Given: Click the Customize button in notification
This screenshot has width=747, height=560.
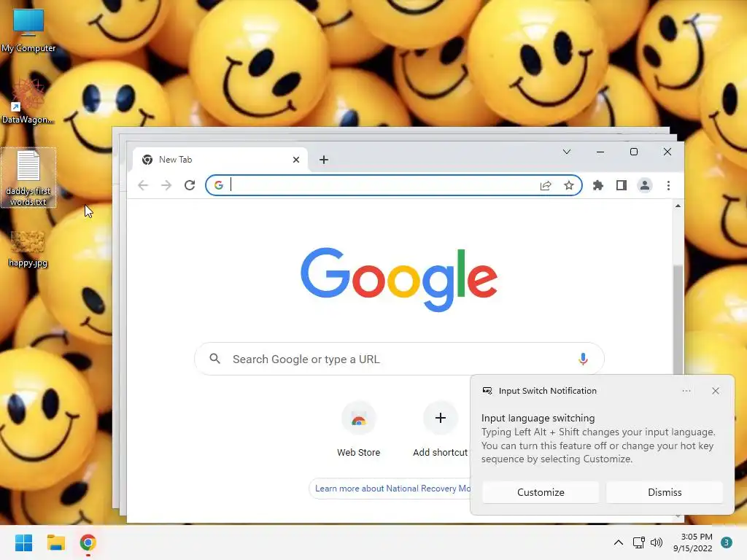Looking at the screenshot, I should (541, 492).
